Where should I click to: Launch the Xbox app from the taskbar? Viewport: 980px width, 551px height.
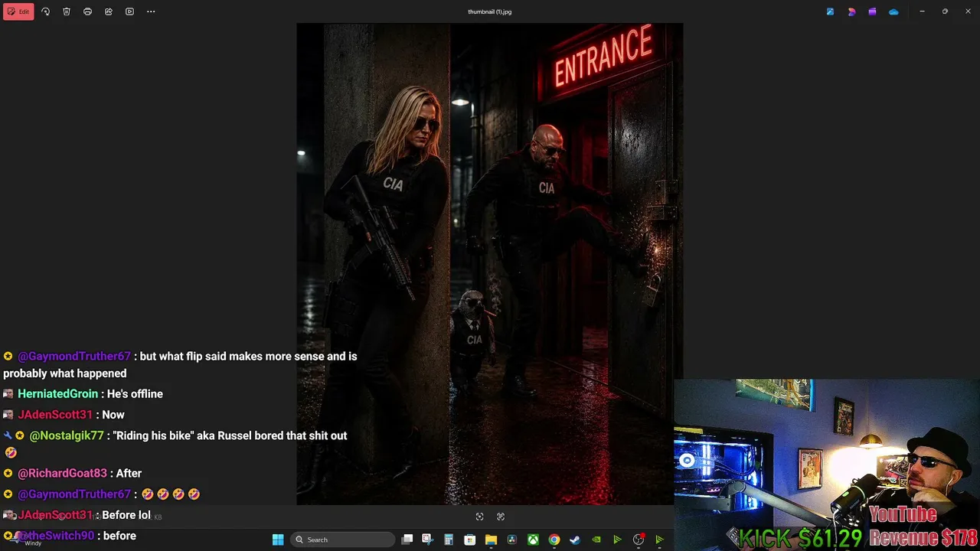click(x=533, y=540)
